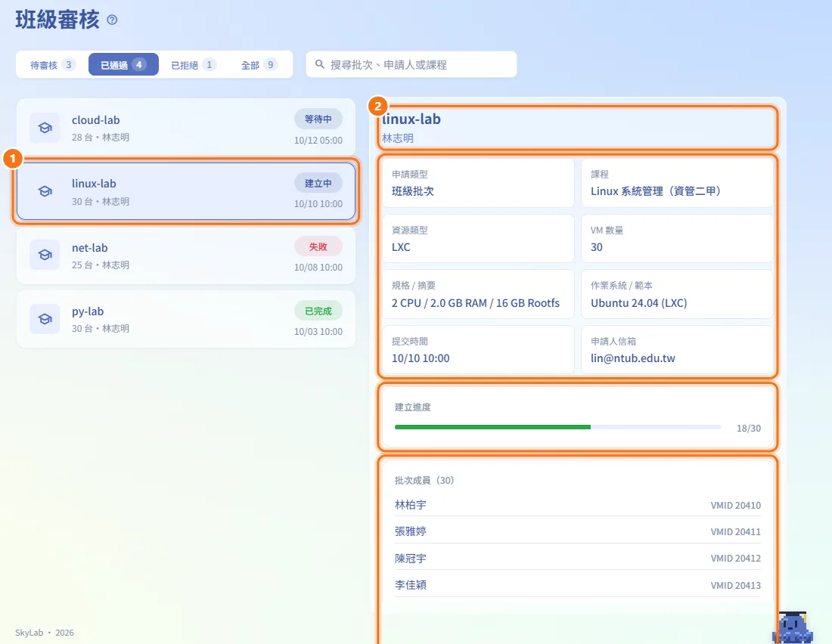Open the 已拒絕 tab

point(193,65)
